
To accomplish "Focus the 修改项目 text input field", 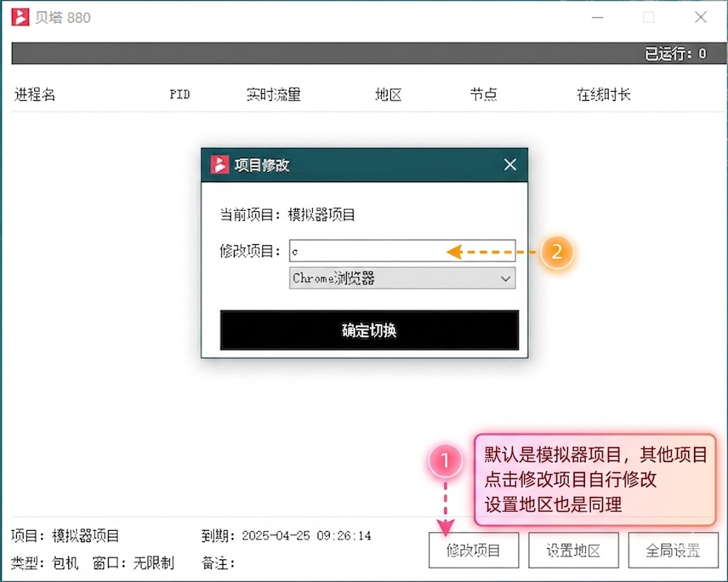I will [x=402, y=251].
